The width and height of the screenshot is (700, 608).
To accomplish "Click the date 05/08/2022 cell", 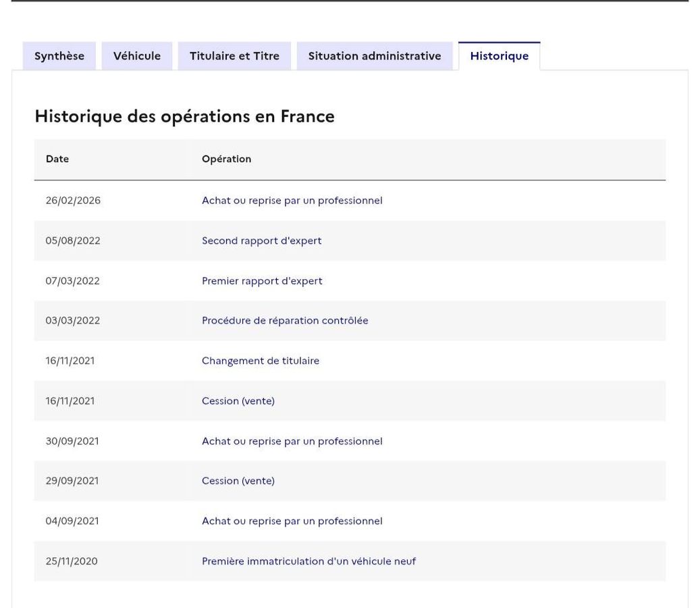I will pos(73,240).
